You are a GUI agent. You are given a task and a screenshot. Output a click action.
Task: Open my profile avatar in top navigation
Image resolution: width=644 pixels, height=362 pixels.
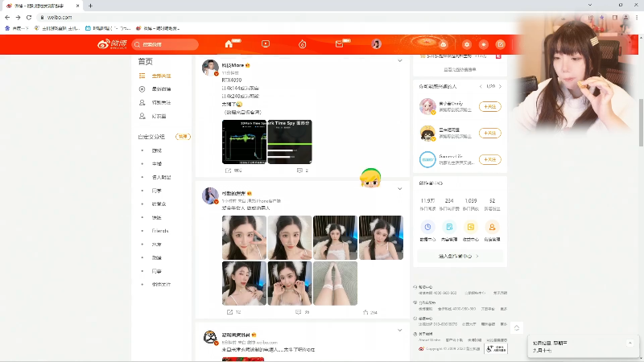376,44
